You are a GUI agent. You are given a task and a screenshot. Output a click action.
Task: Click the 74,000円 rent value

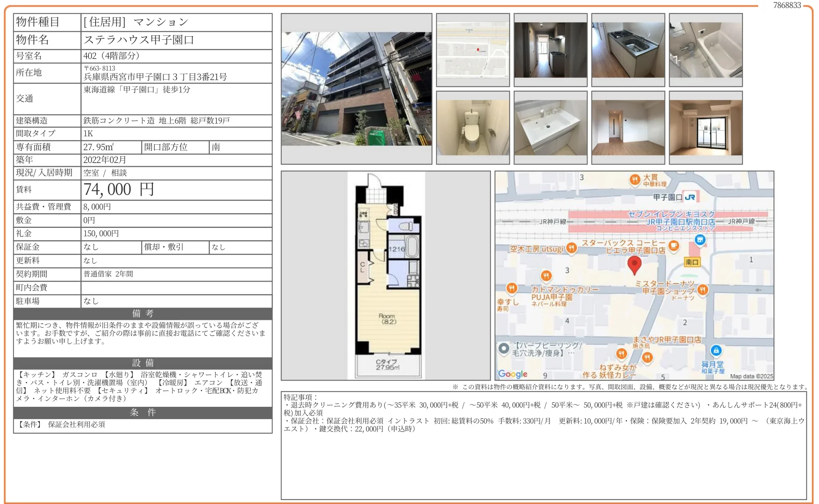click(x=119, y=190)
